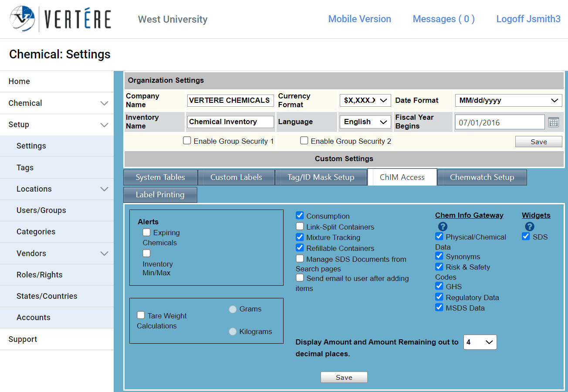Open the Currency Format dropdown

[365, 101]
